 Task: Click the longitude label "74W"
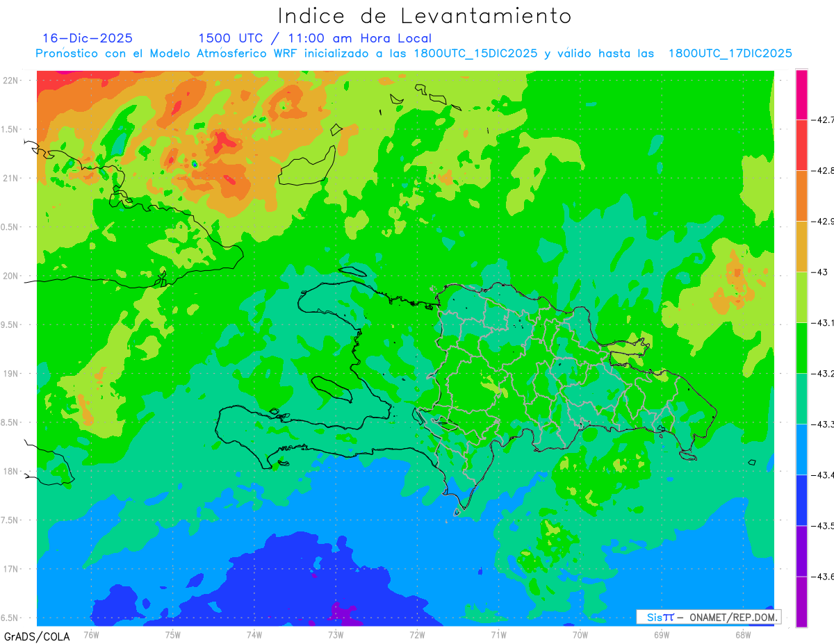coord(254,635)
